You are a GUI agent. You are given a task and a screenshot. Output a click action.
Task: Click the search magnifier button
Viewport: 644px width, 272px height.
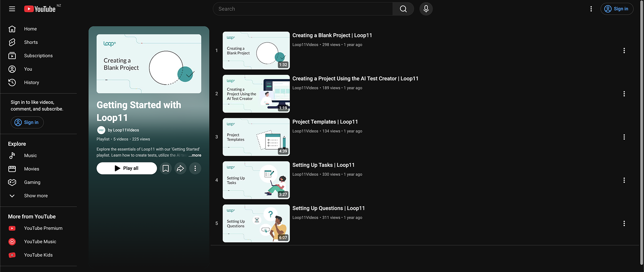click(403, 9)
